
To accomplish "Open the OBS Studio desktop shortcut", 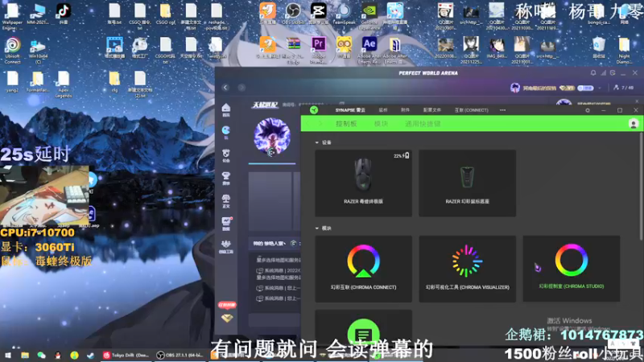I will coord(293,14).
